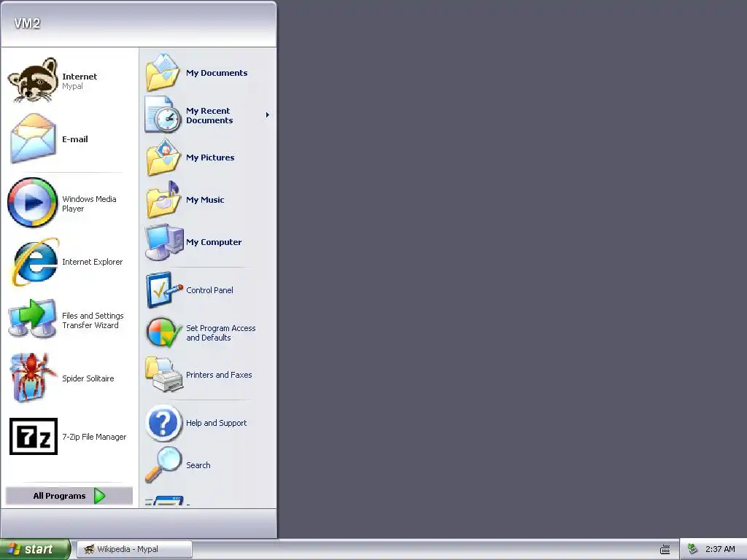This screenshot has width=747, height=560.
Task: Open Control Panel icon
Action: 164,290
